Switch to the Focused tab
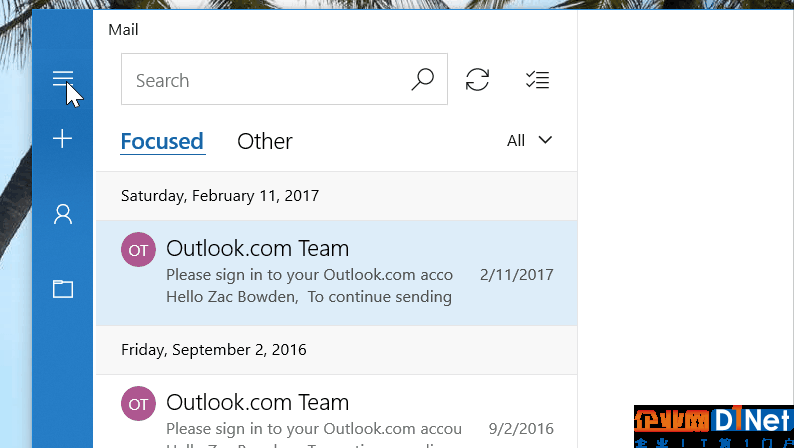The width and height of the screenshot is (794, 448). point(162,141)
